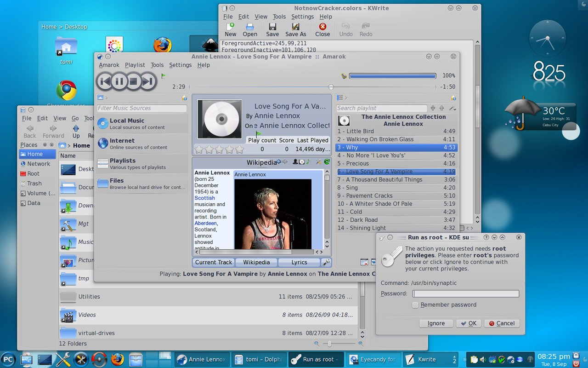Skip to next track in Amarok

click(148, 82)
